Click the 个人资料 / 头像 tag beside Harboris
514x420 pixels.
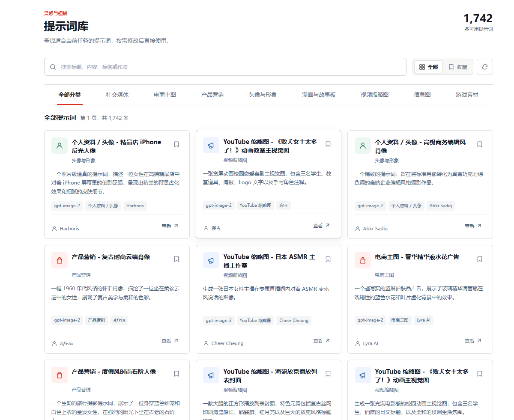point(103,206)
